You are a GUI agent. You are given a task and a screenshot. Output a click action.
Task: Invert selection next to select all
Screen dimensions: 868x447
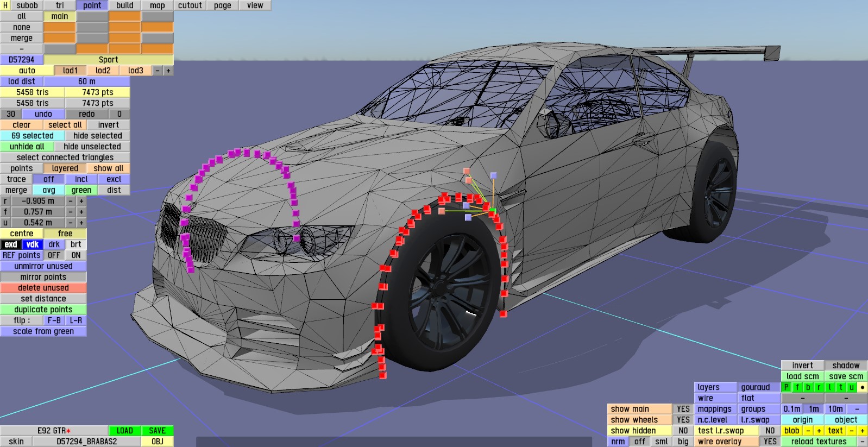tap(109, 125)
